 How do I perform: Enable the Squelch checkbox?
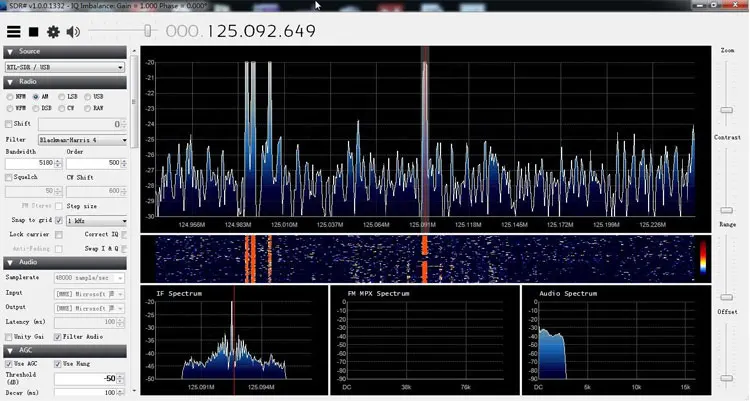coord(9,178)
